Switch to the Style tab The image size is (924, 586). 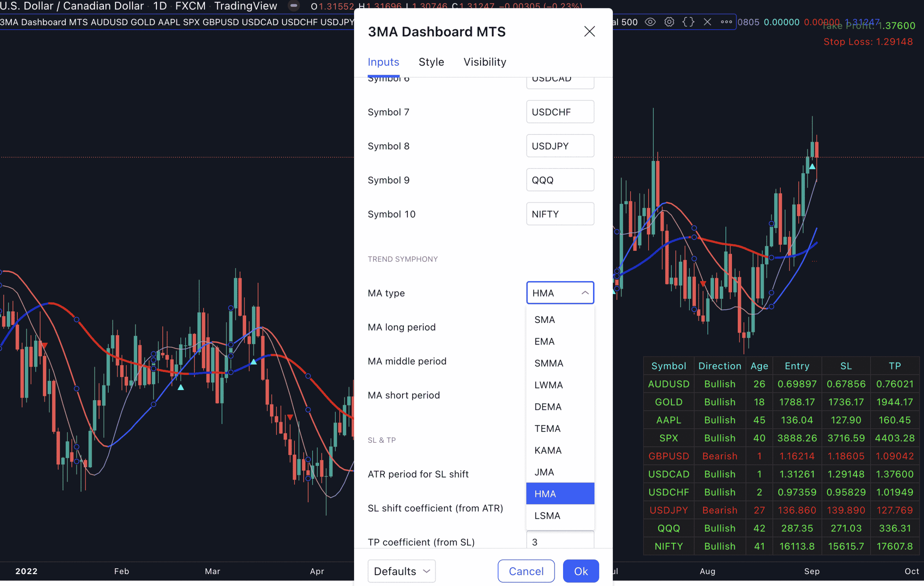431,62
